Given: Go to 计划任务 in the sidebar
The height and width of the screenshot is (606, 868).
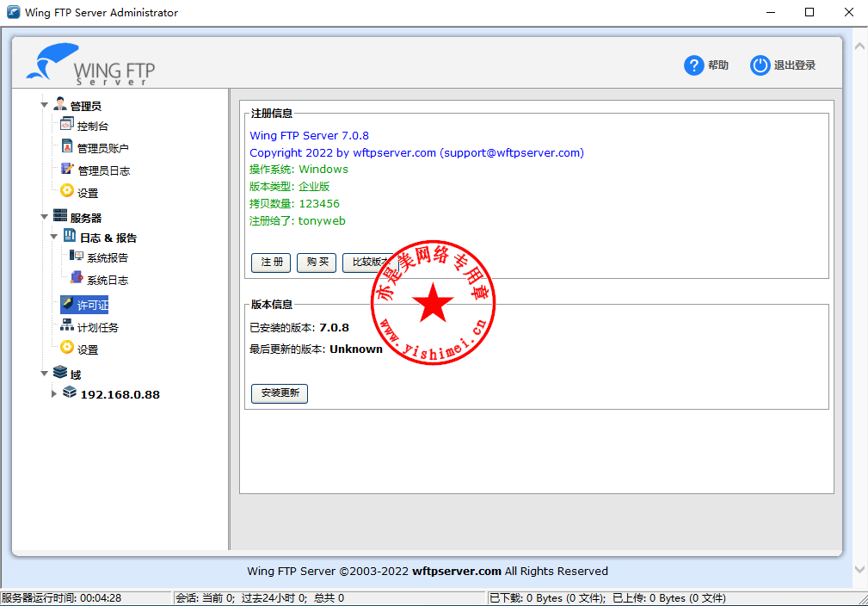Looking at the screenshot, I should (97, 327).
